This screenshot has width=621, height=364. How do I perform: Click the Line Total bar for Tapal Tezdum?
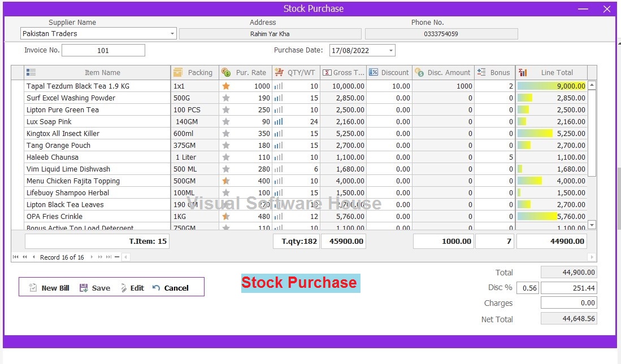click(x=551, y=86)
